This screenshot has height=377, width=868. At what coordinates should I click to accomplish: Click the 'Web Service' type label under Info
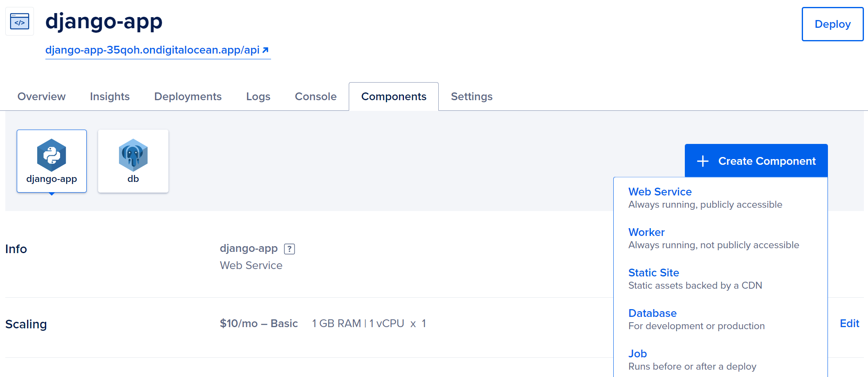(251, 265)
